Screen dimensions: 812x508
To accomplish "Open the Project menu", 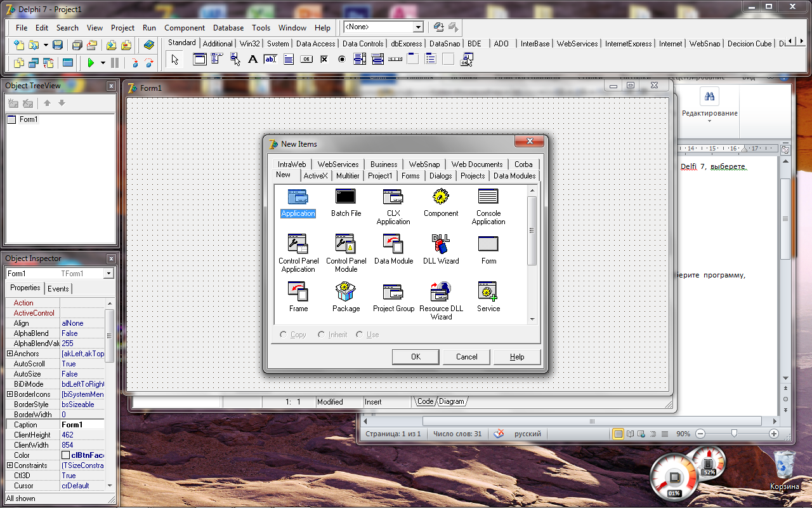I will pos(122,28).
